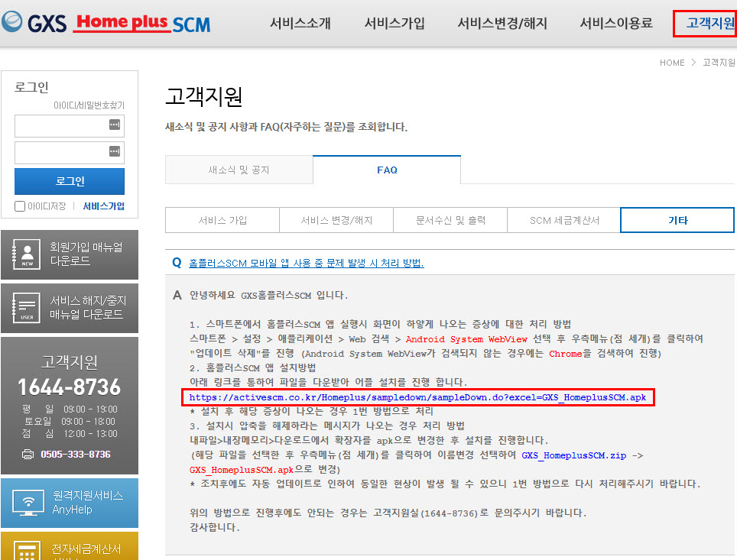
Task: Select the 서비스 가입 FAQ category
Action: tap(222, 220)
